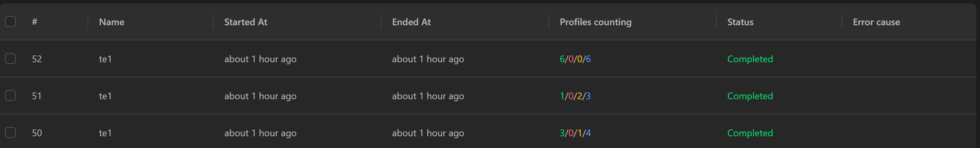Click the Started At value for row 51
Screen dimensions: 980x148
tap(260, 96)
